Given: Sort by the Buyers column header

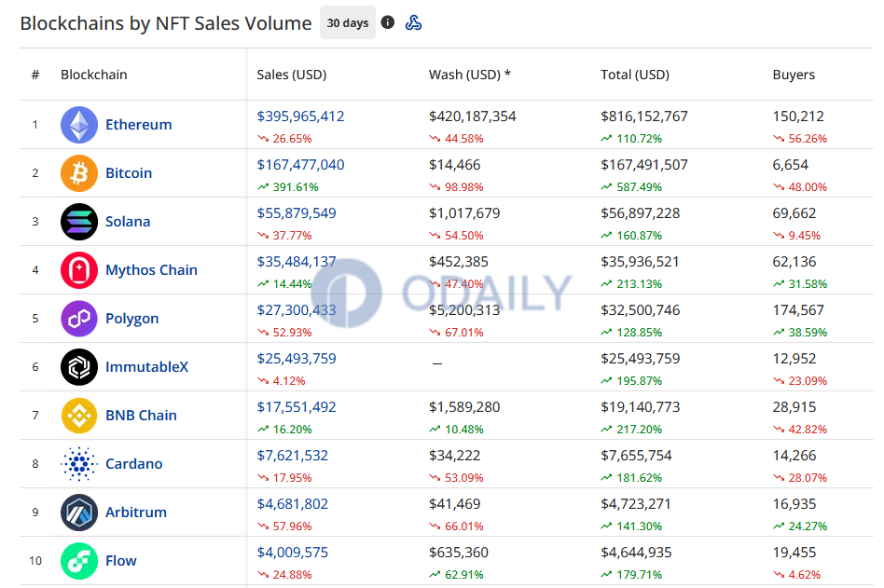Looking at the screenshot, I should 794,75.
